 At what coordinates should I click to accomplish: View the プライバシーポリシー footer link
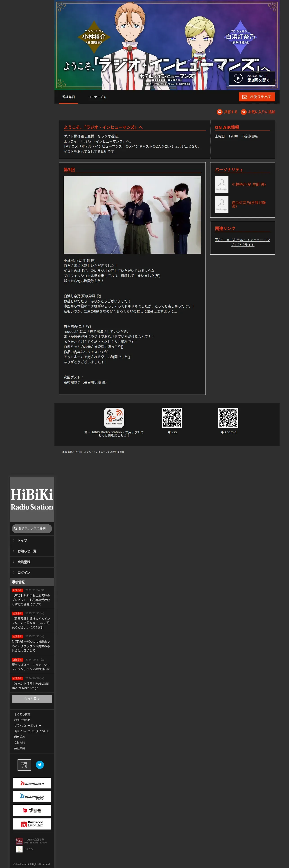point(28,726)
